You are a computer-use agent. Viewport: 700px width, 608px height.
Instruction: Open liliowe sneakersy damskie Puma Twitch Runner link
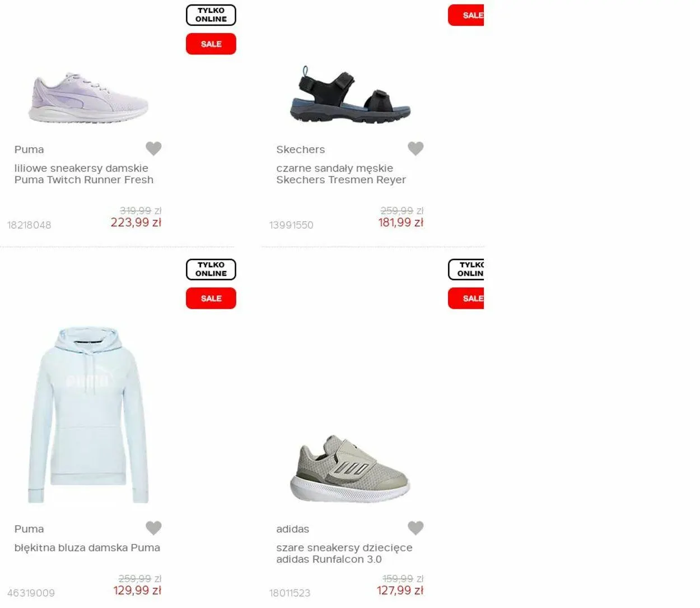coord(84,174)
